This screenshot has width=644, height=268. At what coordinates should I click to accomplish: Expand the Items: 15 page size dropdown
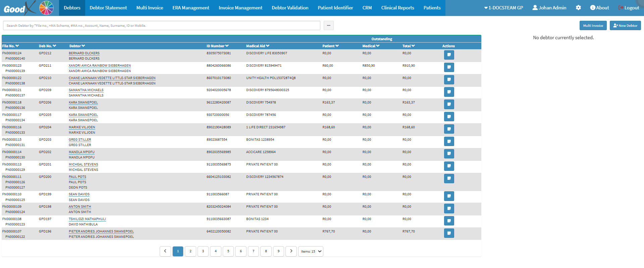tap(311, 251)
